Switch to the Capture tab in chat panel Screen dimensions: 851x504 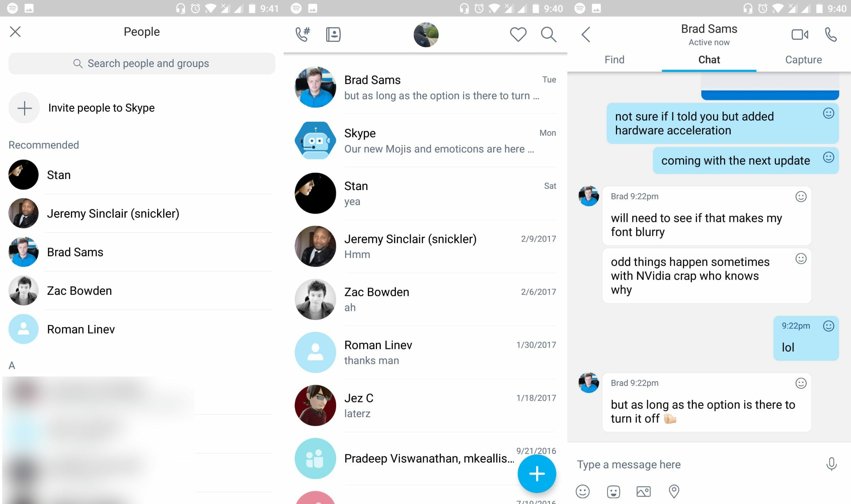point(803,60)
